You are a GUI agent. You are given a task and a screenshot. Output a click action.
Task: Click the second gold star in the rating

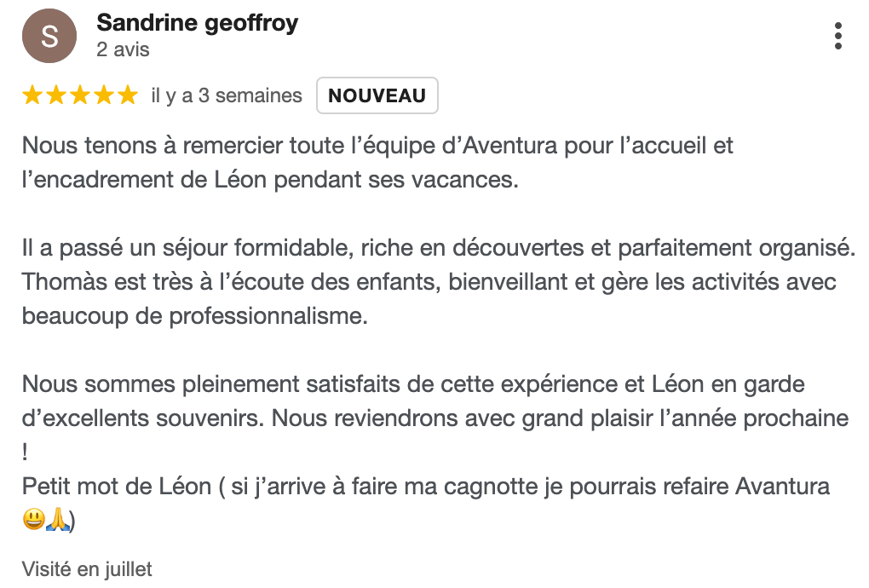56,95
